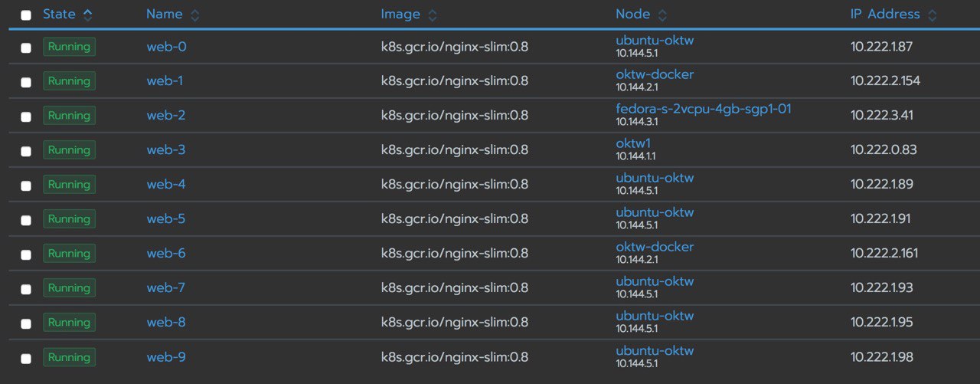Select IP address 10.222.0.83
The image size is (980, 384).
pos(884,150)
